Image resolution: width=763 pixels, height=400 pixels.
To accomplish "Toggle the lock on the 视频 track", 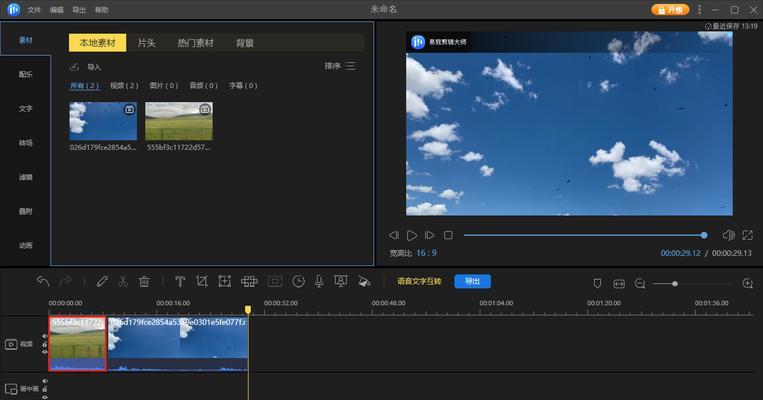I will coord(45,344).
